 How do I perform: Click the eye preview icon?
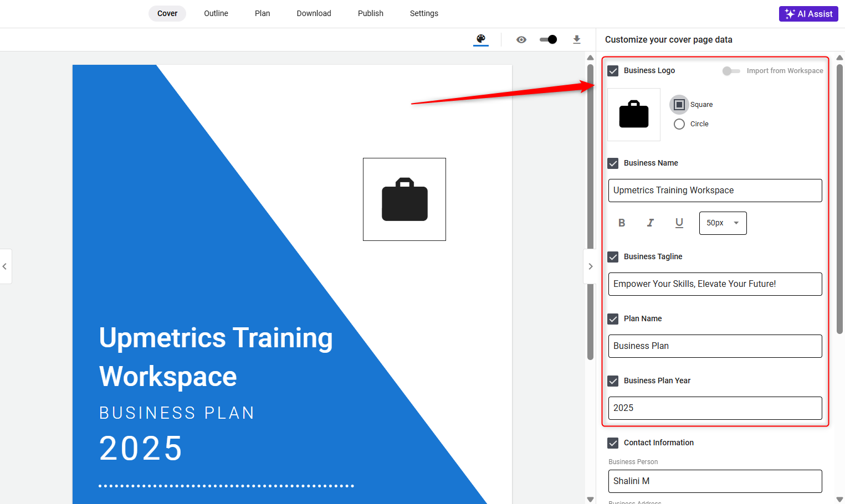(x=521, y=39)
